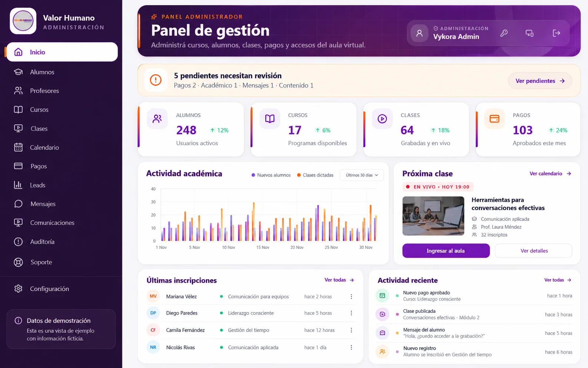Open options menu for Mariana Vélez row
The height and width of the screenshot is (368, 588).
point(351,296)
